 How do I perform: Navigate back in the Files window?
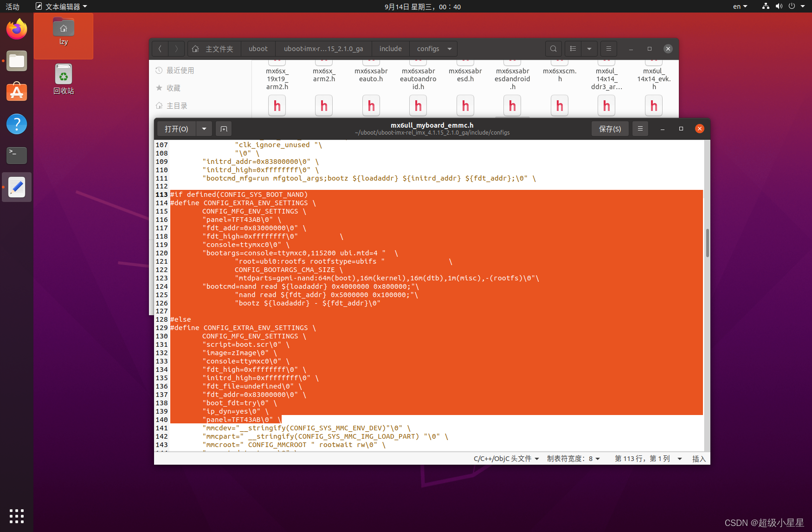click(x=160, y=48)
